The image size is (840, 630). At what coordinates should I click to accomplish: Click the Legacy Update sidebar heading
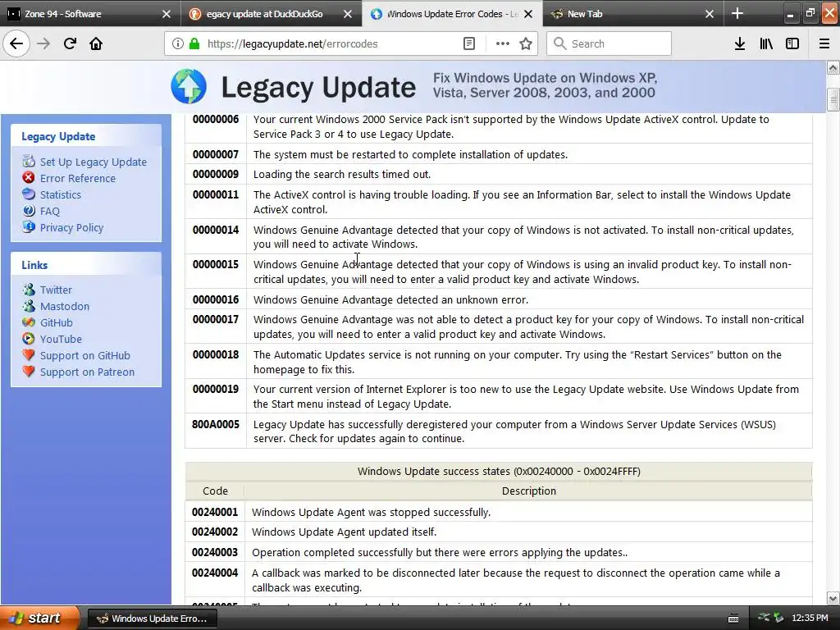coord(58,137)
